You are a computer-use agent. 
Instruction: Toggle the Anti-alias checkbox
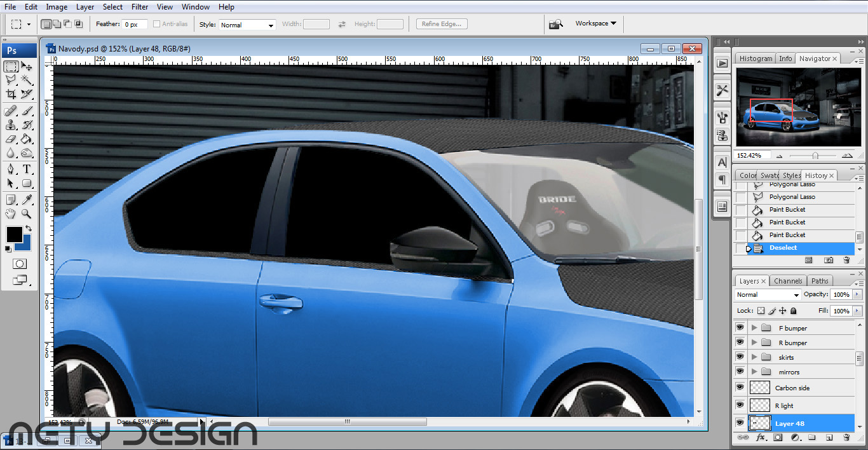(x=156, y=24)
